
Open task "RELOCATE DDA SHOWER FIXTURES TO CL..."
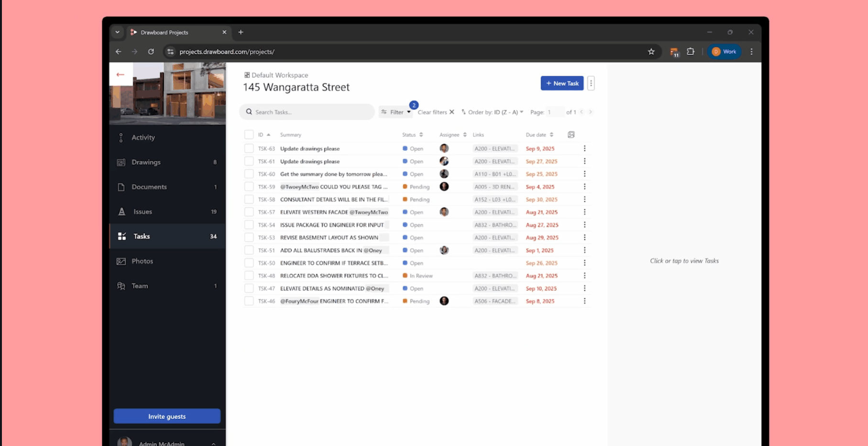point(334,276)
